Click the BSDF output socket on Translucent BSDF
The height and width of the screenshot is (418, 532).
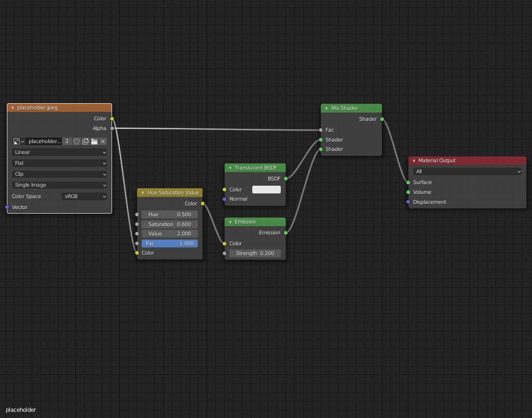(285, 178)
